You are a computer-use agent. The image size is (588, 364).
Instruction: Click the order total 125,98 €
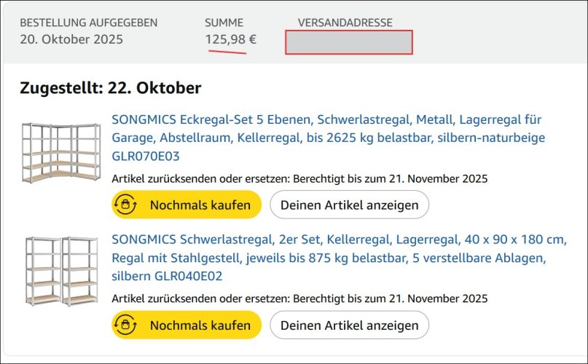pyautogui.click(x=230, y=39)
